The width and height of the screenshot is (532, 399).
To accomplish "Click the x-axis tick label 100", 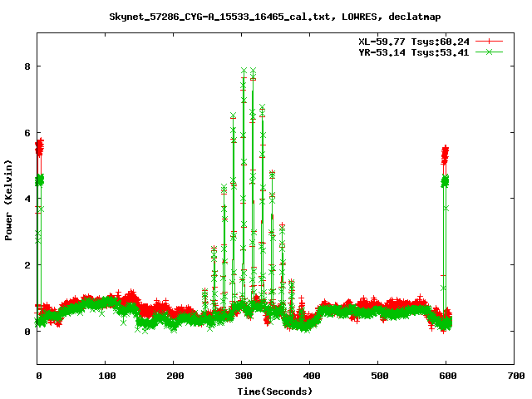I will [x=107, y=376].
